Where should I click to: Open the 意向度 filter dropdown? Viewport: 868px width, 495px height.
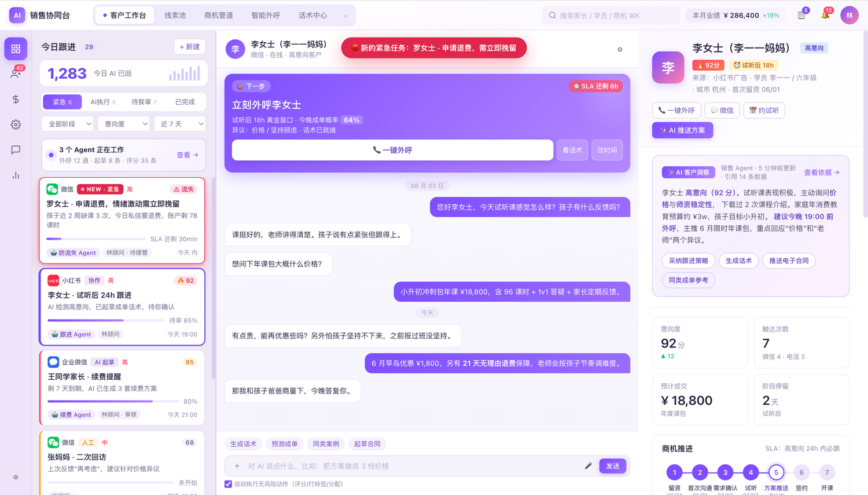click(x=123, y=124)
